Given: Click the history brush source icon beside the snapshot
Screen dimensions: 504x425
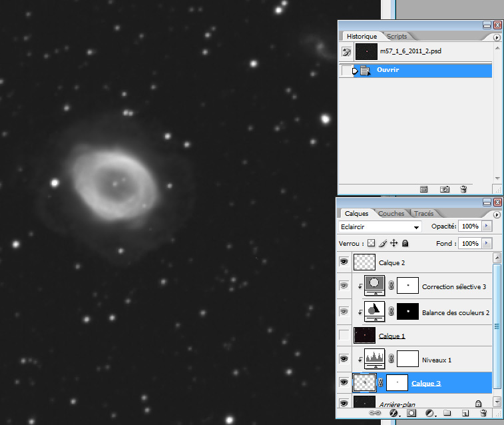Looking at the screenshot, I should click(346, 52).
